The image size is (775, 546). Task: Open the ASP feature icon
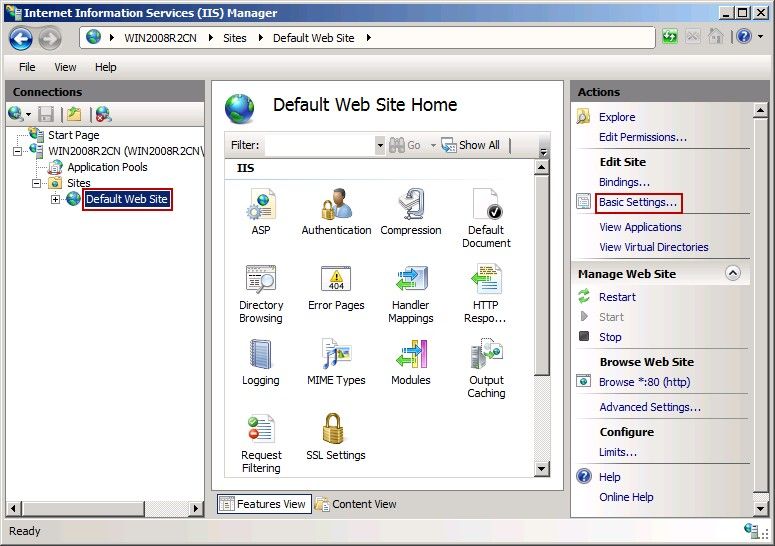(x=261, y=211)
